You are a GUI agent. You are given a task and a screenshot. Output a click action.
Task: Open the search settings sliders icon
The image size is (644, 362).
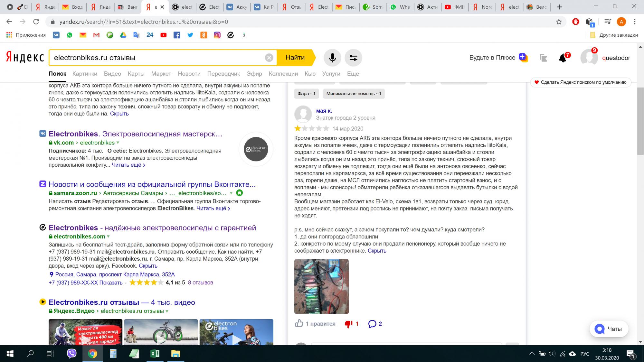(353, 58)
